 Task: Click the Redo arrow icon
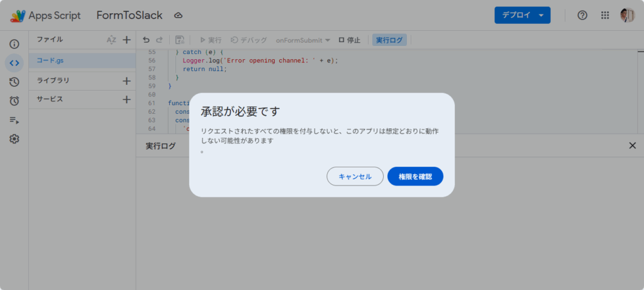(x=159, y=40)
